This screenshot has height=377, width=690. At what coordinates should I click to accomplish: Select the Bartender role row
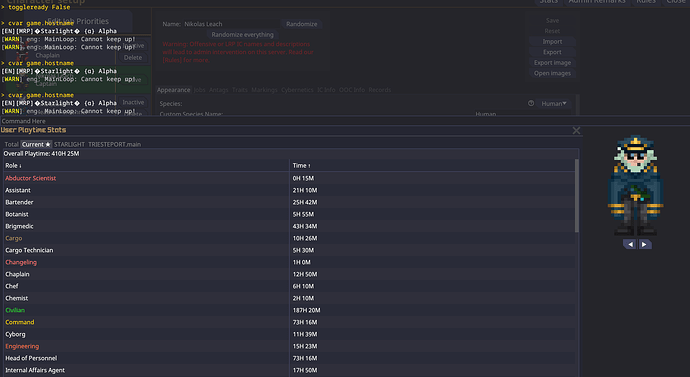[x=290, y=202]
